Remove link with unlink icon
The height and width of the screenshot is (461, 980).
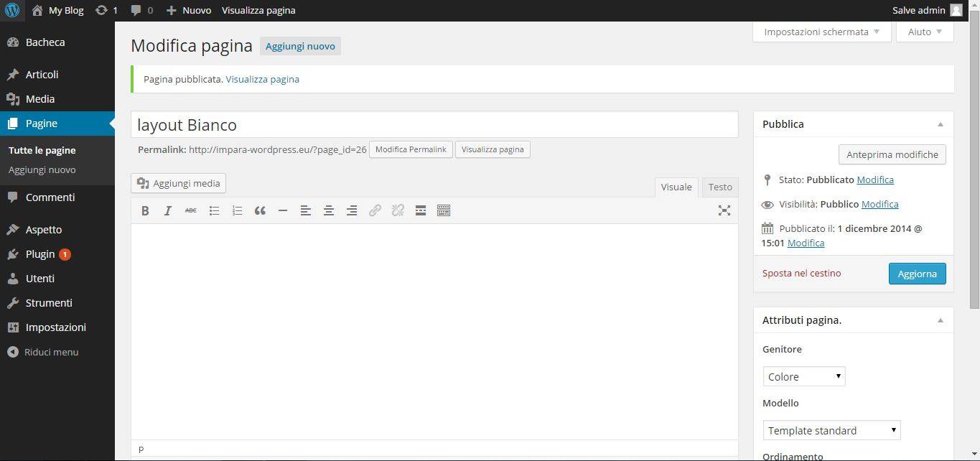(398, 210)
